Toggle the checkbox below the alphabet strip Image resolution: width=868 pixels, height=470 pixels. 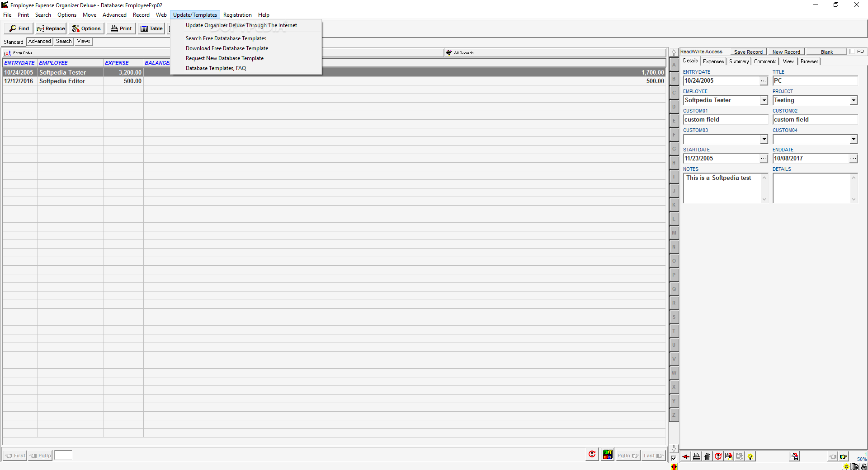674,458
